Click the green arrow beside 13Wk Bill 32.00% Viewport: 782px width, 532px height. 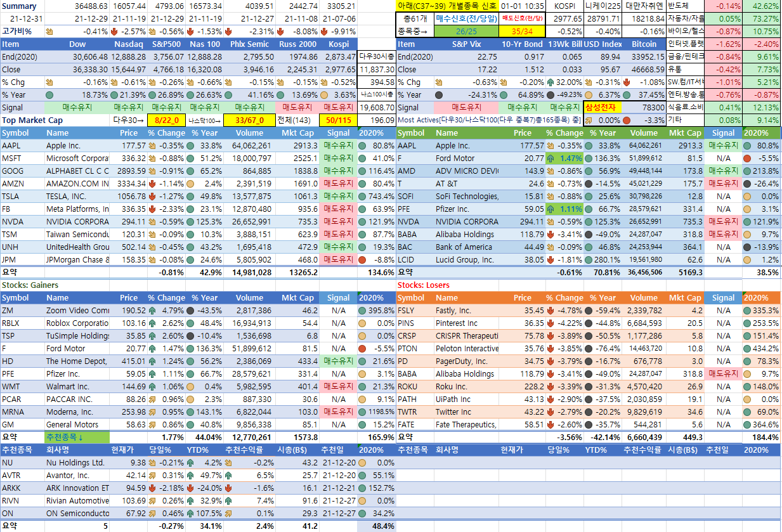(549, 82)
